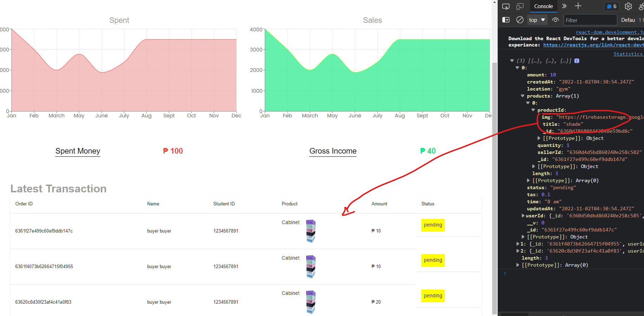Click the Amount column header
The height and width of the screenshot is (316, 644).
tap(379, 204)
